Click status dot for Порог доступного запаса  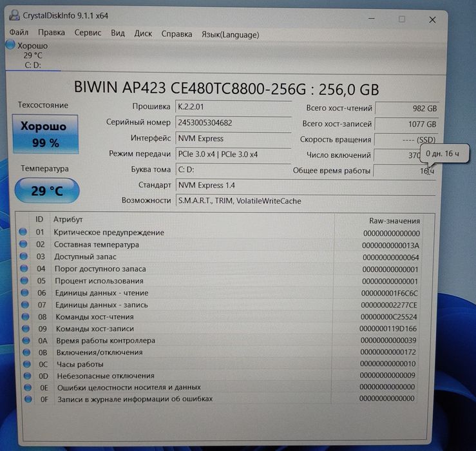(x=24, y=268)
